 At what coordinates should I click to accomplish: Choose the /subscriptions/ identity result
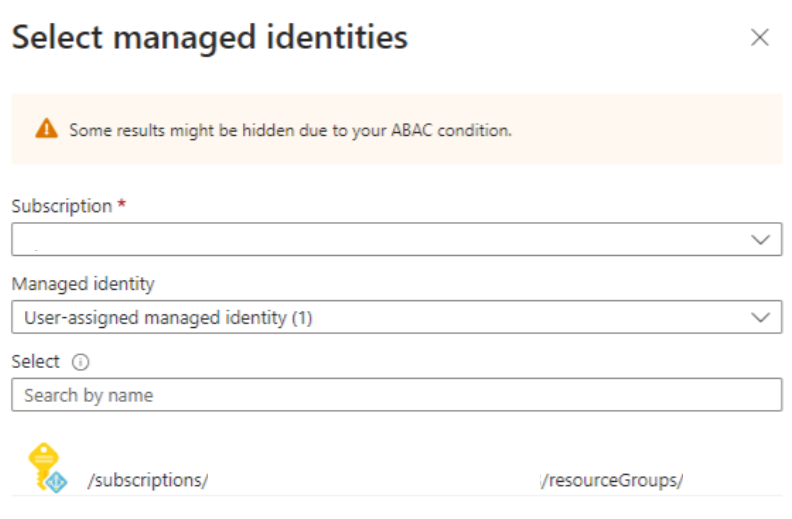[147, 480]
